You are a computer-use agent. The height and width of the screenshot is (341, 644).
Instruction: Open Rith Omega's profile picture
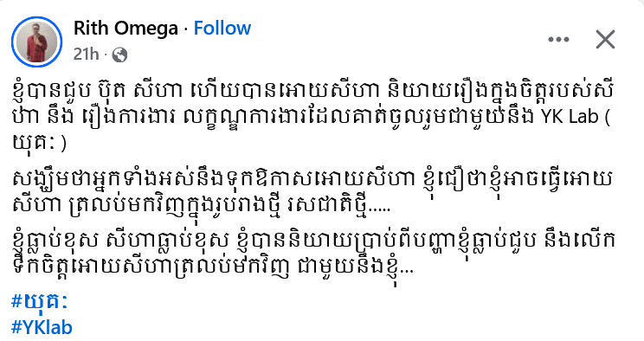point(36,42)
